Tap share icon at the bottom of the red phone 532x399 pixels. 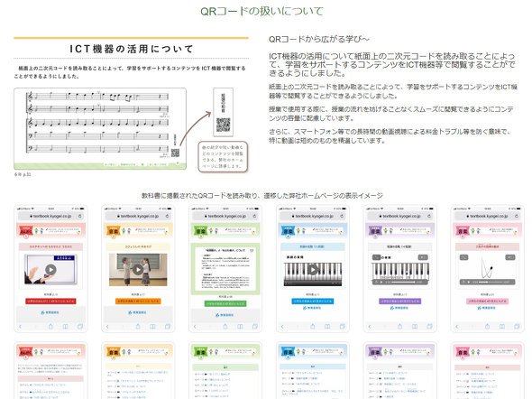[50, 326]
